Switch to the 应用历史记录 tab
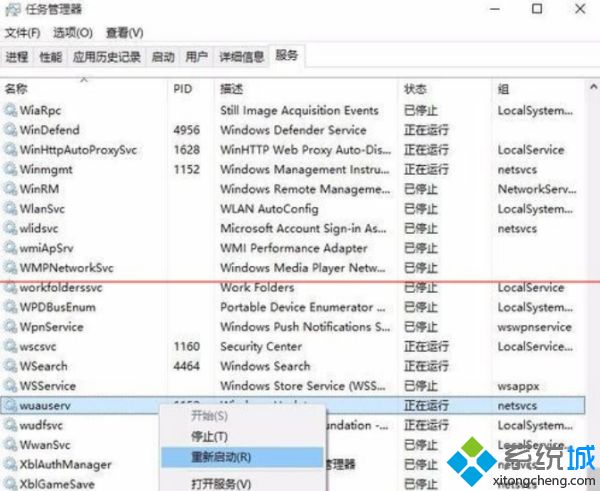Viewport: 600px width, 491px height. point(107,57)
